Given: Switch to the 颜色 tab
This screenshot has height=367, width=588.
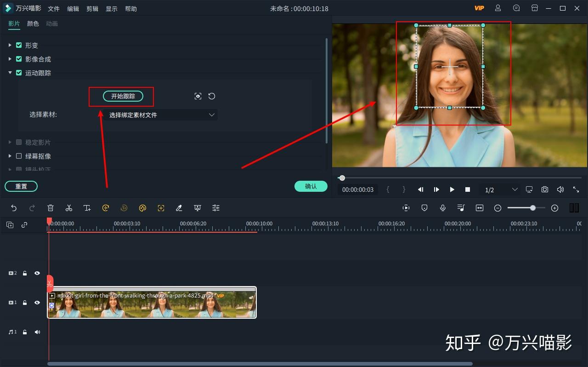Looking at the screenshot, I should click(33, 23).
